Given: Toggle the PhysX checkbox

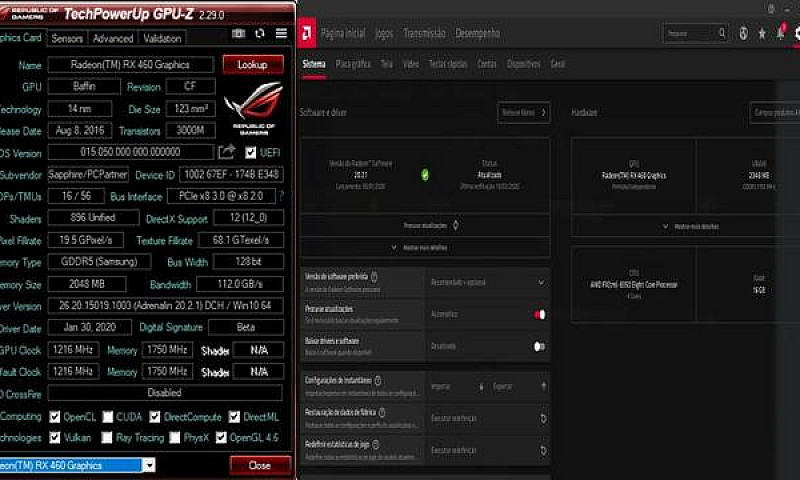Looking at the screenshot, I should pos(174,438).
